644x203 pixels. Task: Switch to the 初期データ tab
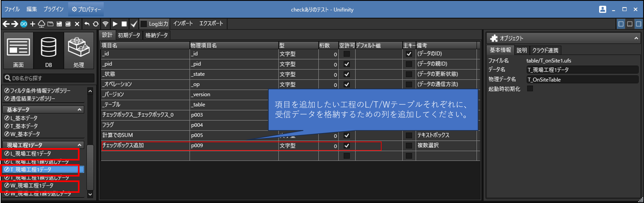click(x=129, y=35)
